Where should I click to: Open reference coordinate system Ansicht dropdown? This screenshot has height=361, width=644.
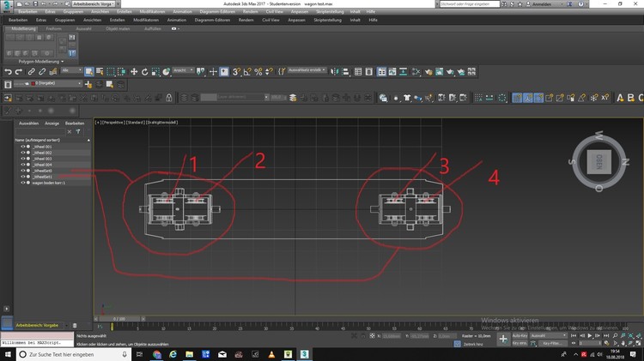coord(183,71)
